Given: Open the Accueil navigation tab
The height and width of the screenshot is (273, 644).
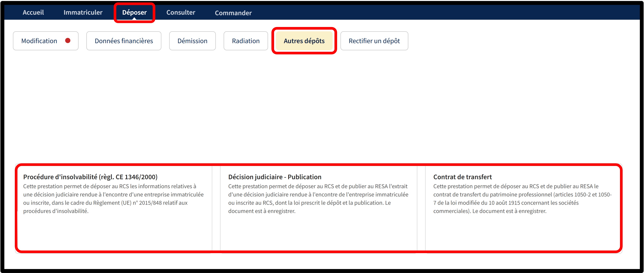Looking at the screenshot, I should 33,13.
